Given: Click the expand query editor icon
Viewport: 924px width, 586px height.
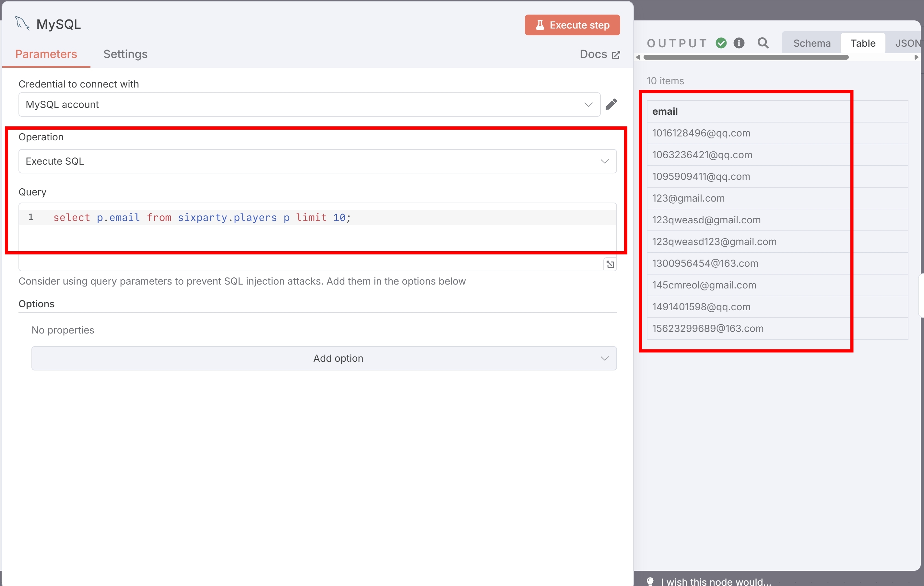Looking at the screenshot, I should [x=610, y=264].
